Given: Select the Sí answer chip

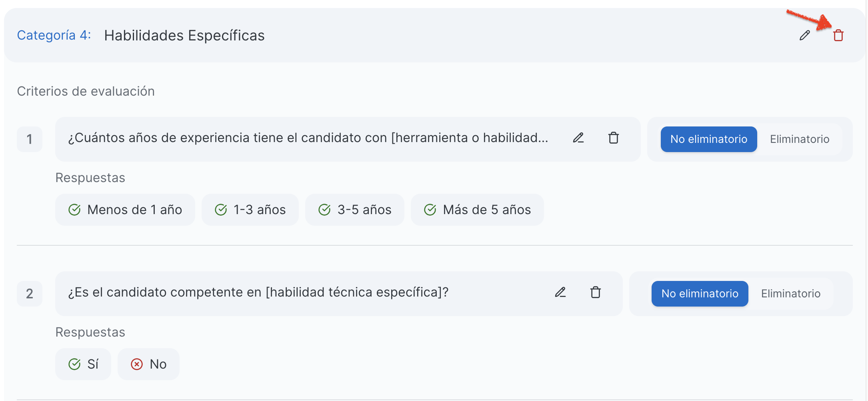Looking at the screenshot, I should pyautogui.click(x=83, y=364).
